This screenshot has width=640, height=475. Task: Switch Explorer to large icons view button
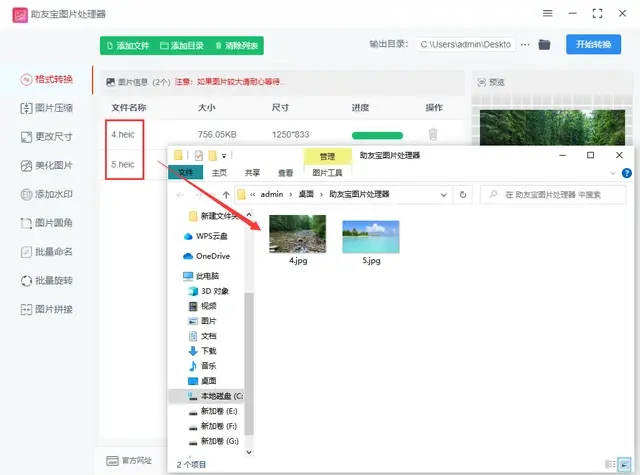(624, 464)
